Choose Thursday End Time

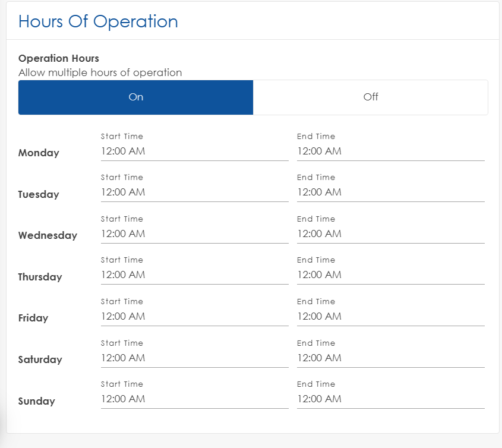coord(390,275)
